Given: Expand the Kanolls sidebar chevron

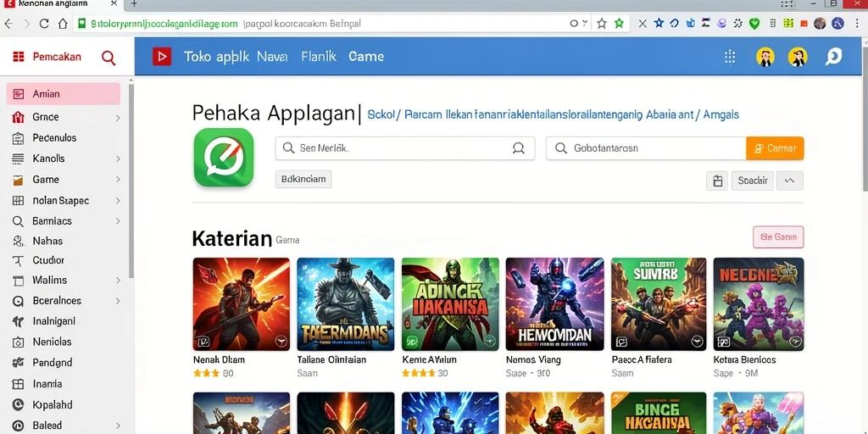Looking at the screenshot, I should [118, 159].
